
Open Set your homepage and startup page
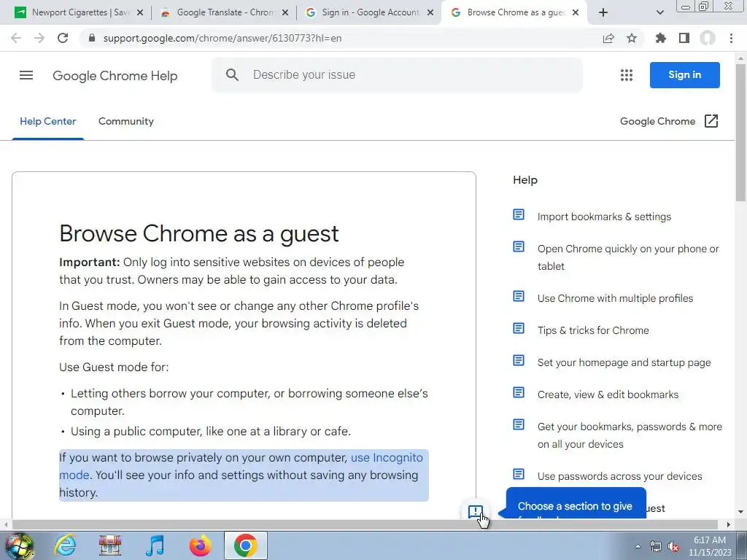pyautogui.click(x=624, y=362)
